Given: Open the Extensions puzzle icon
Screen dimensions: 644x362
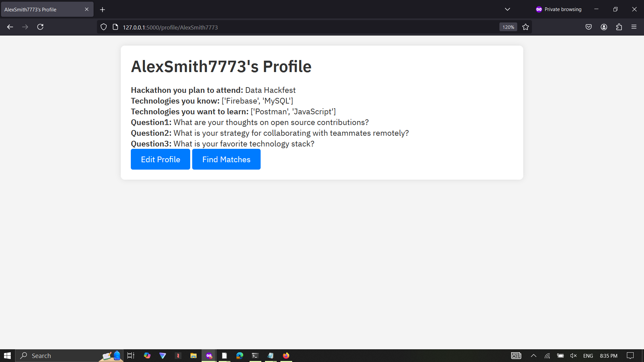Looking at the screenshot, I should pos(619,27).
